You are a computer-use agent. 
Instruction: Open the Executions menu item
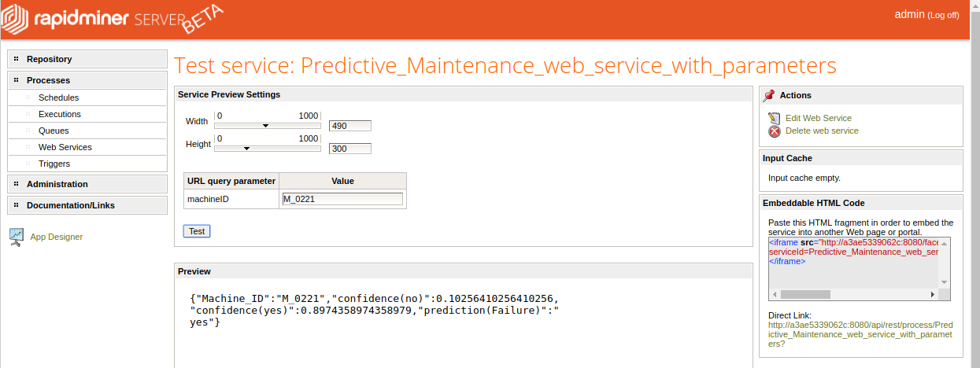(x=59, y=114)
